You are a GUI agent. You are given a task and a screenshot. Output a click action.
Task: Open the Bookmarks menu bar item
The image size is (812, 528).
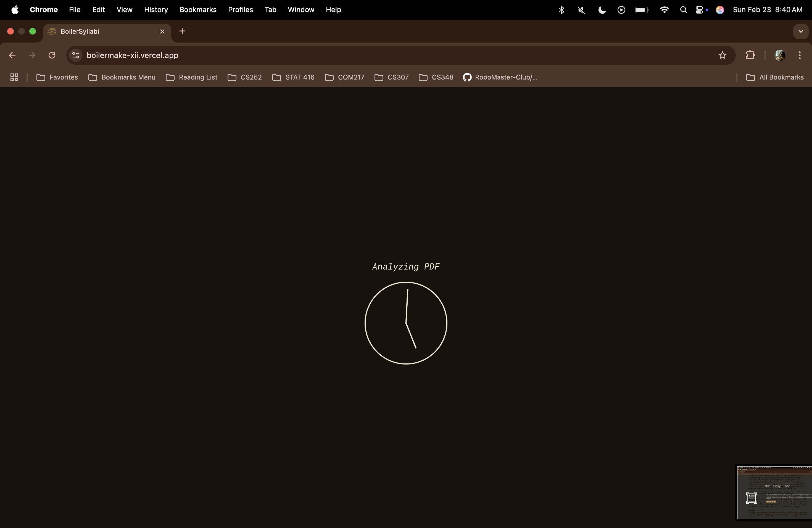coord(198,10)
